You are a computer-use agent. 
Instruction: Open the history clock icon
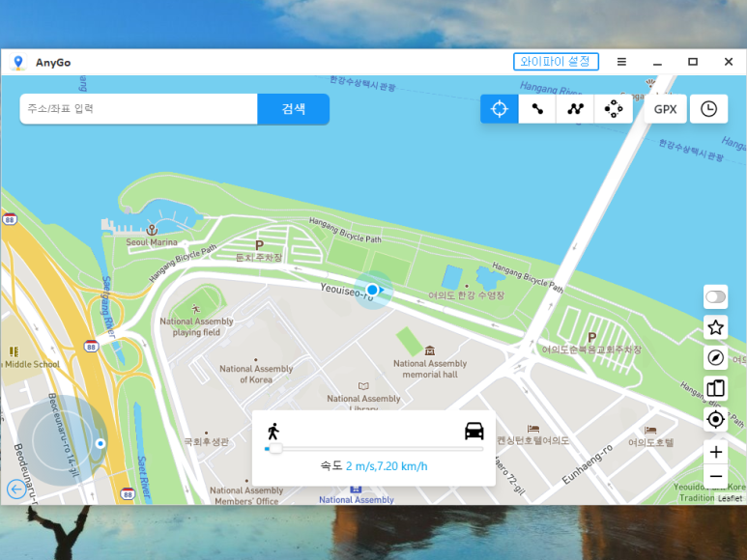click(709, 109)
